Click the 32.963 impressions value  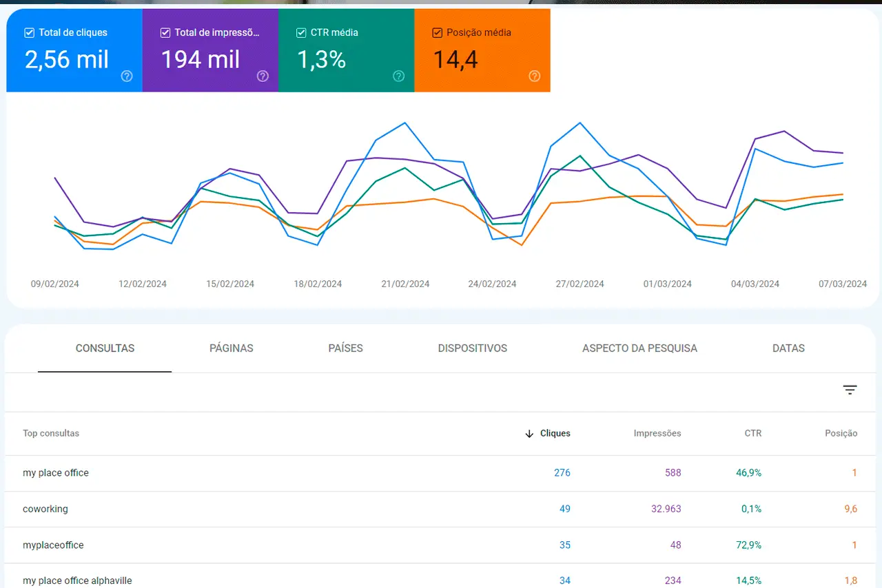(666, 509)
